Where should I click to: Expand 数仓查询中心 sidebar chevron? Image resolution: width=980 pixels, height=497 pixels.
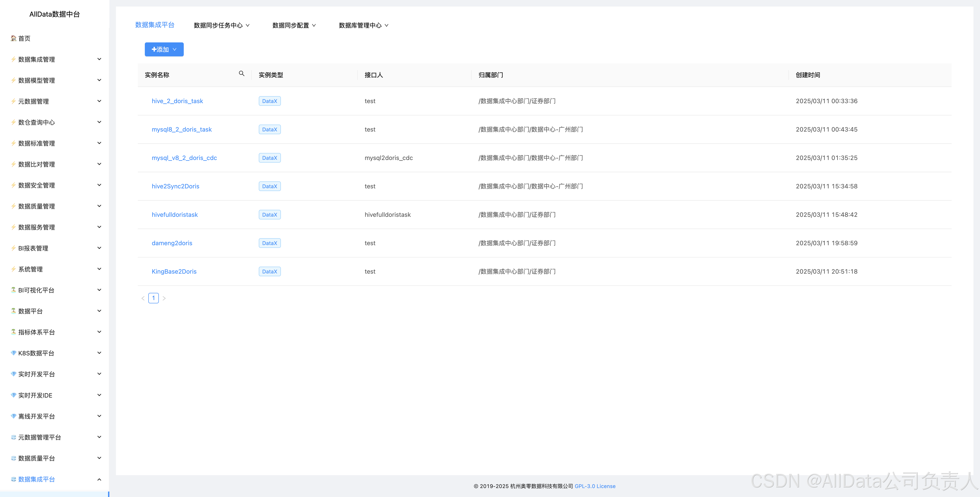[99, 122]
